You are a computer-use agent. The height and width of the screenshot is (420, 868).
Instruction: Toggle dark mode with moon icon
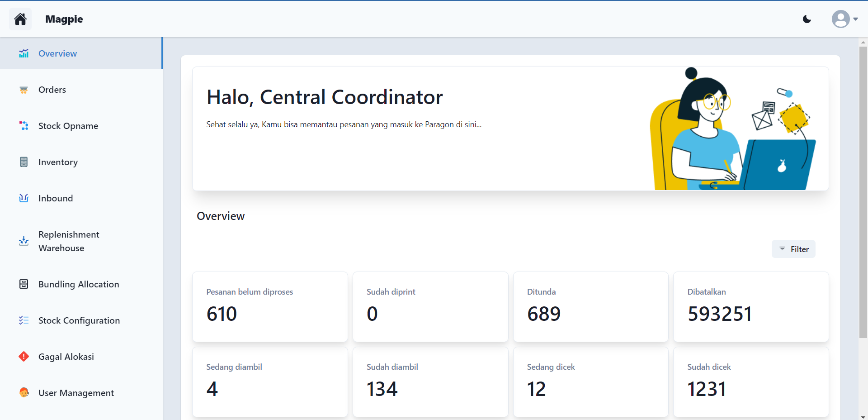[x=807, y=19]
